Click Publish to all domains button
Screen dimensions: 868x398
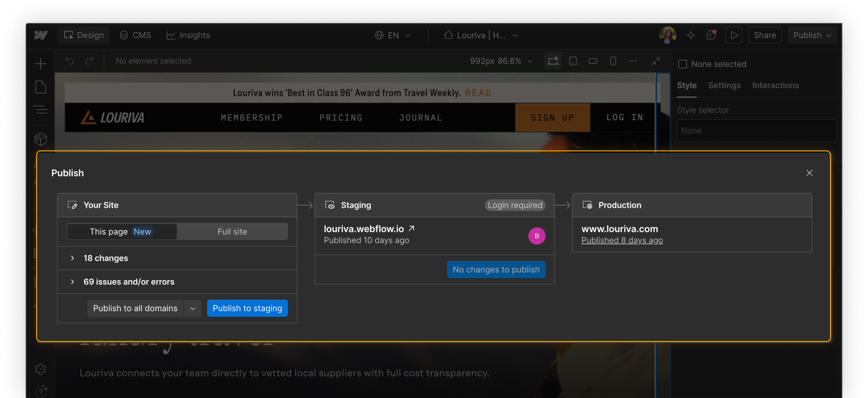coord(135,309)
